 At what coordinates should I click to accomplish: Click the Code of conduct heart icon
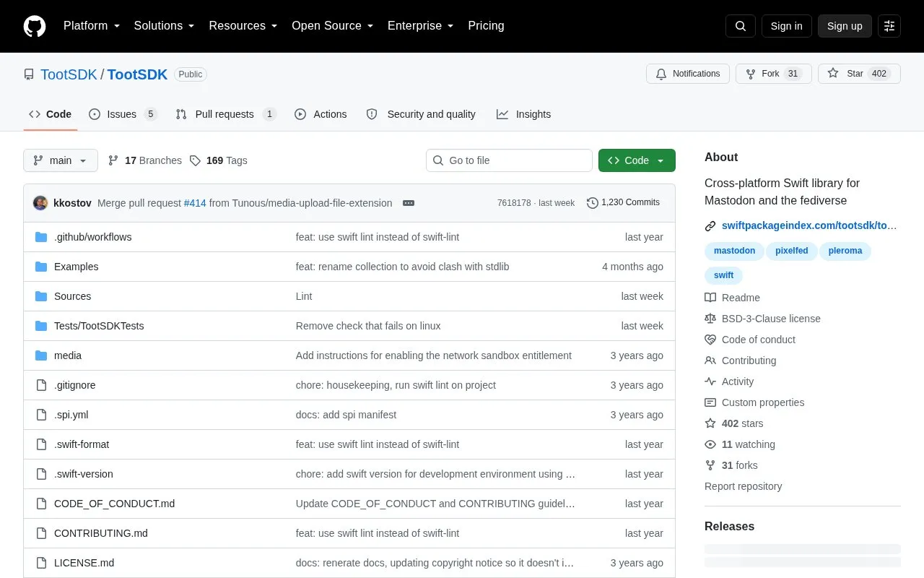[710, 340]
